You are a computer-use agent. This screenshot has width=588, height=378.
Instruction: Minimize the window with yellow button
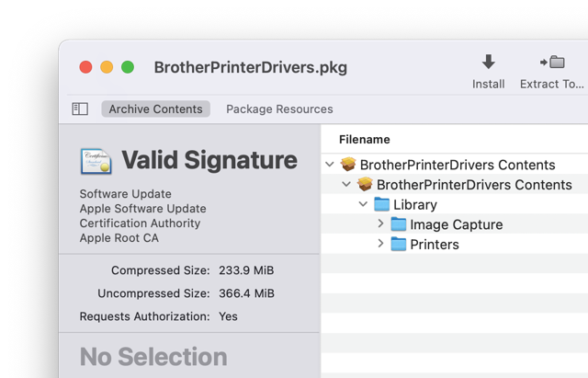click(107, 67)
